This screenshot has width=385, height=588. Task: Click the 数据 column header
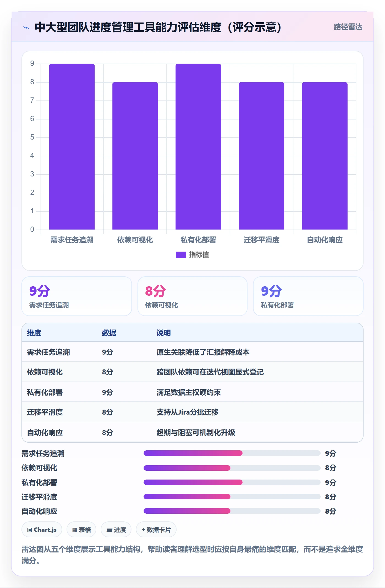pos(109,333)
